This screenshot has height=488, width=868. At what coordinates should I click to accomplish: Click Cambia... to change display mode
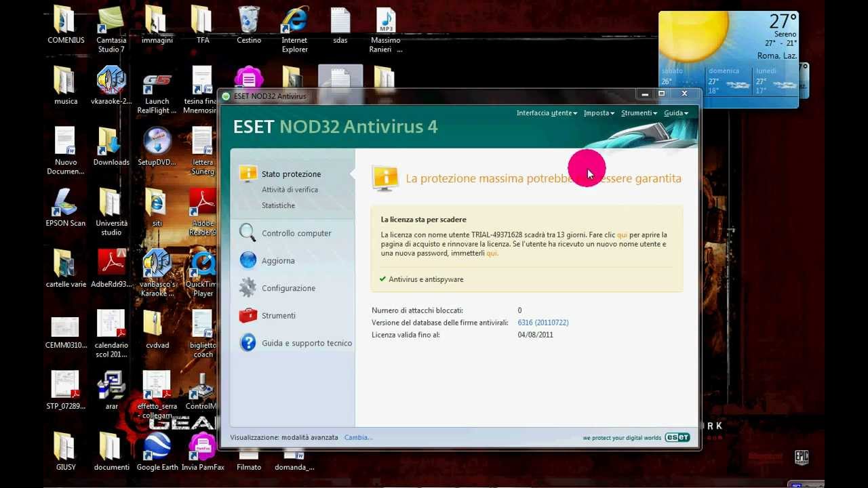click(358, 438)
